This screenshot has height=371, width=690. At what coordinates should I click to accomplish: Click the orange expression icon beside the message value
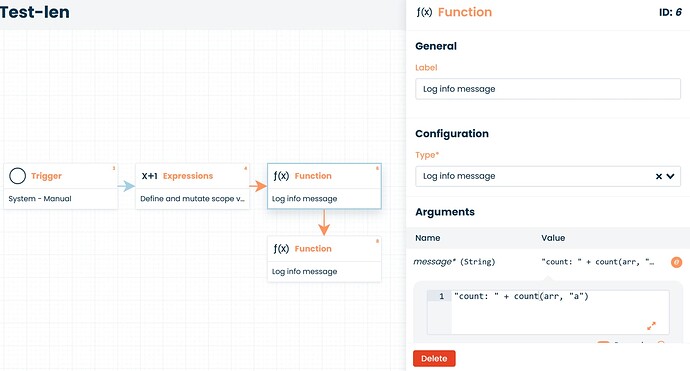pyautogui.click(x=676, y=262)
